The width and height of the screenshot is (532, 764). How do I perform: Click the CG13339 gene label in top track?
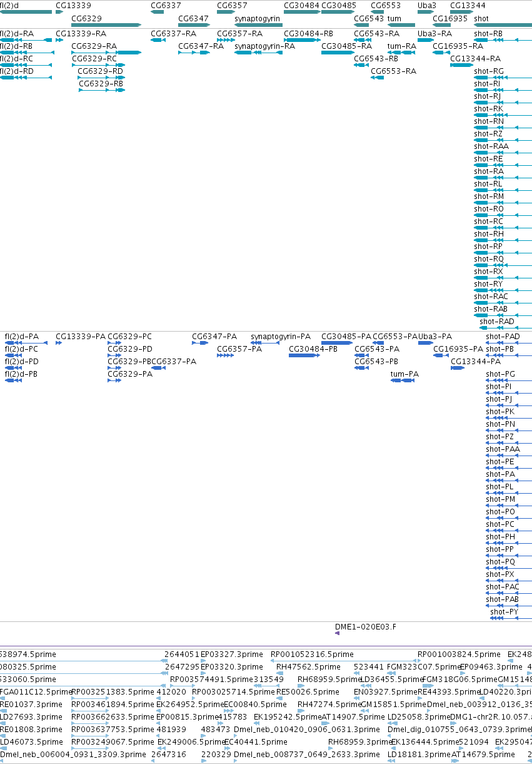point(73,5)
